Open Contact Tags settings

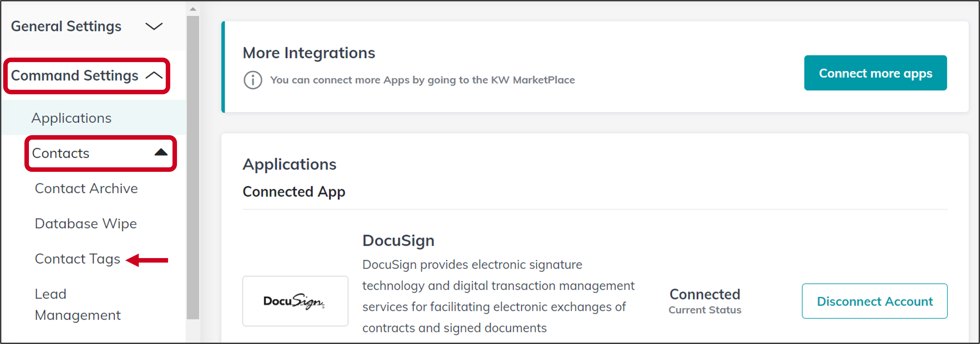[x=77, y=259]
